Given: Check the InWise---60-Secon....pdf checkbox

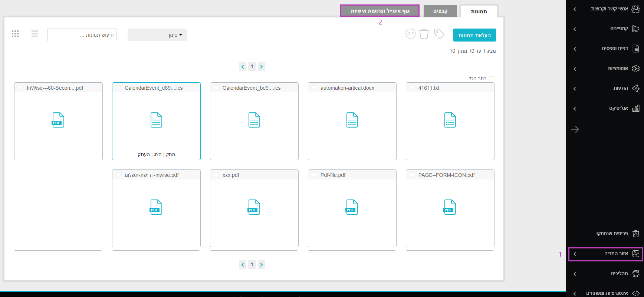Looking at the screenshot, I should click(20, 88).
